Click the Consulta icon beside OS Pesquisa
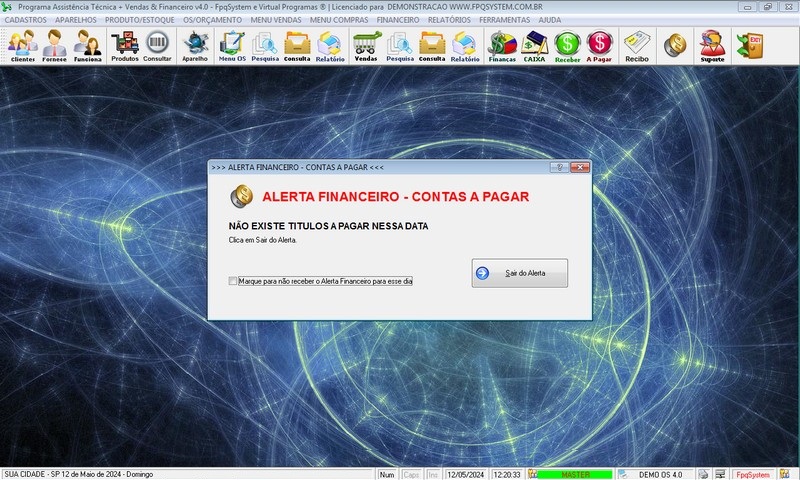800x480 pixels. click(297, 45)
